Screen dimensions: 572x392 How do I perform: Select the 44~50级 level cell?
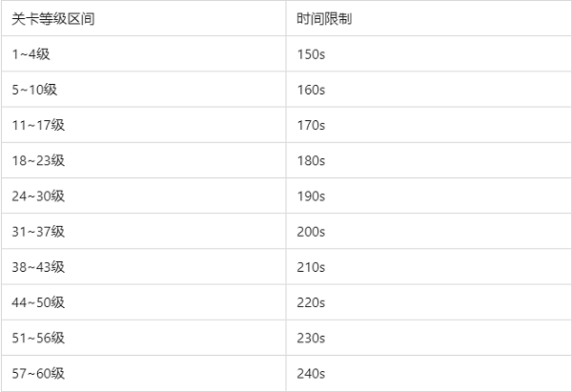[38, 302]
